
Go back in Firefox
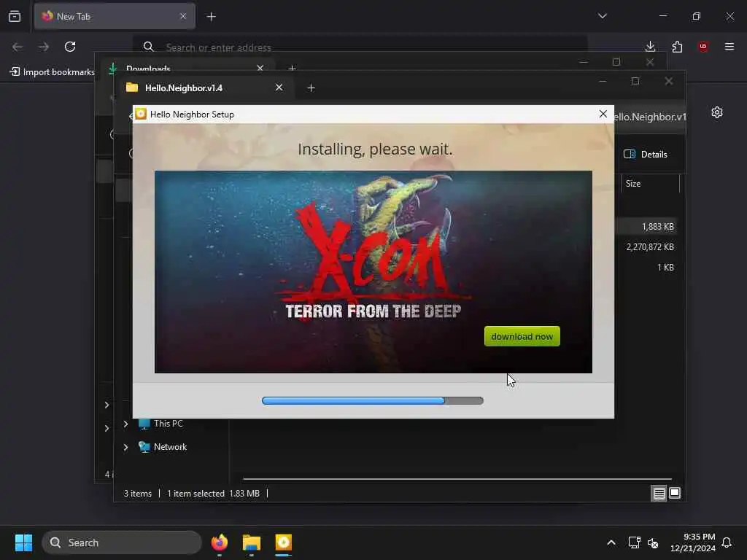tap(18, 47)
